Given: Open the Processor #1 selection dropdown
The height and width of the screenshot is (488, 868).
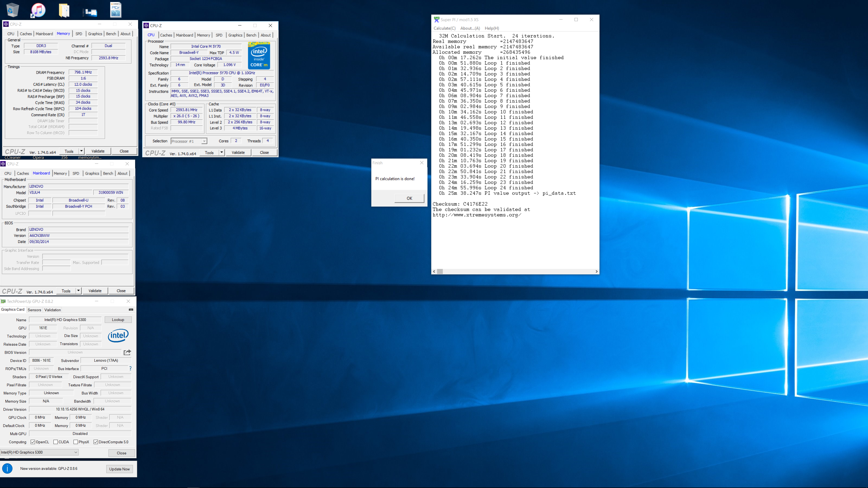Looking at the screenshot, I should [x=189, y=141].
